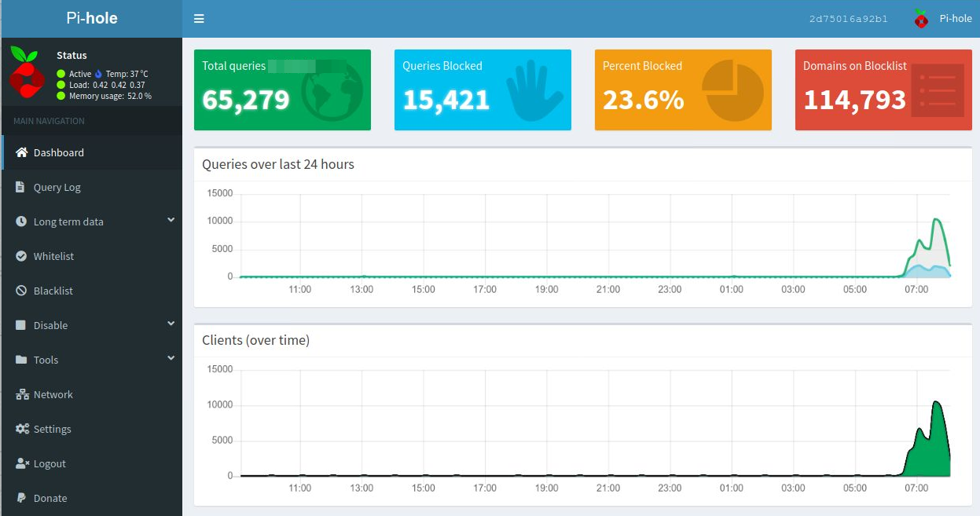
Task: Click the red Domains on Blocklist box
Action: 883,90
